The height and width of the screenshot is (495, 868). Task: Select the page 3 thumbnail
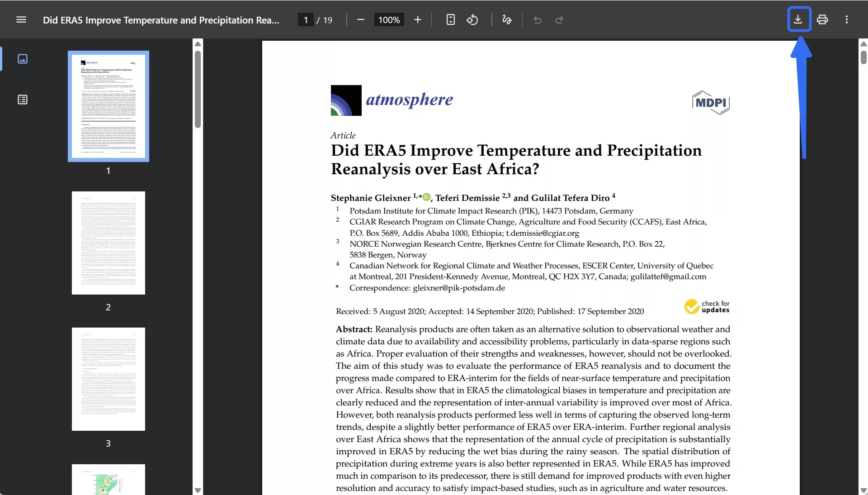point(108,379)
